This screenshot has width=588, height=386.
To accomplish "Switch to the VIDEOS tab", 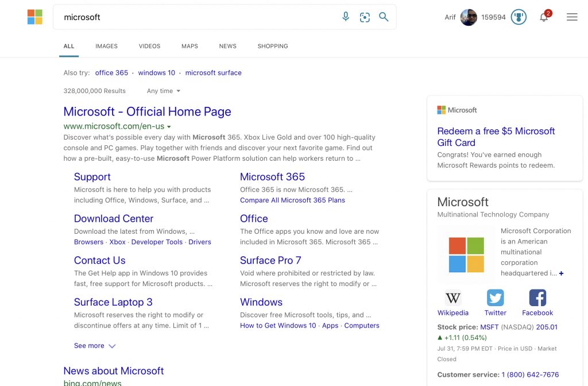I will tap(150, 46).
